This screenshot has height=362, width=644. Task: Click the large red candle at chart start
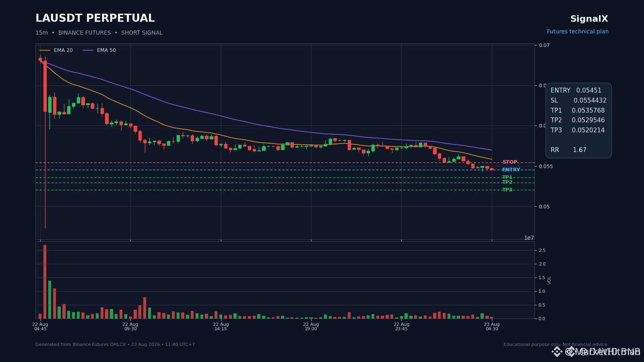point(45,86)
